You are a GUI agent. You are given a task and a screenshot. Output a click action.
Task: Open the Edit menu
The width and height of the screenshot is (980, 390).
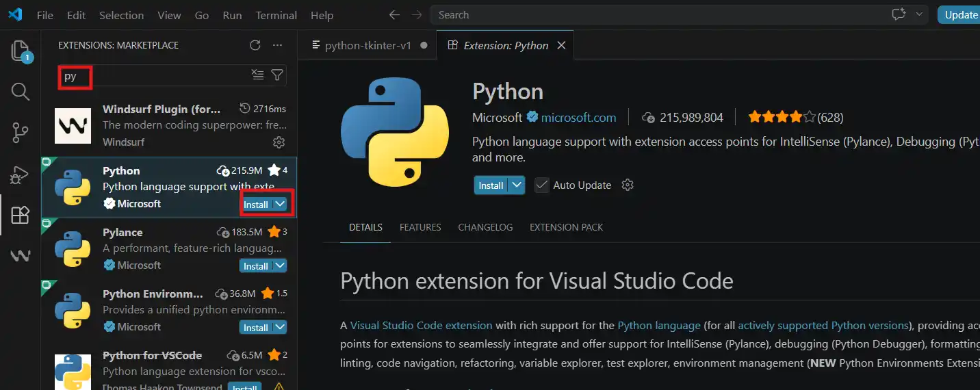(x=77, y=15)
